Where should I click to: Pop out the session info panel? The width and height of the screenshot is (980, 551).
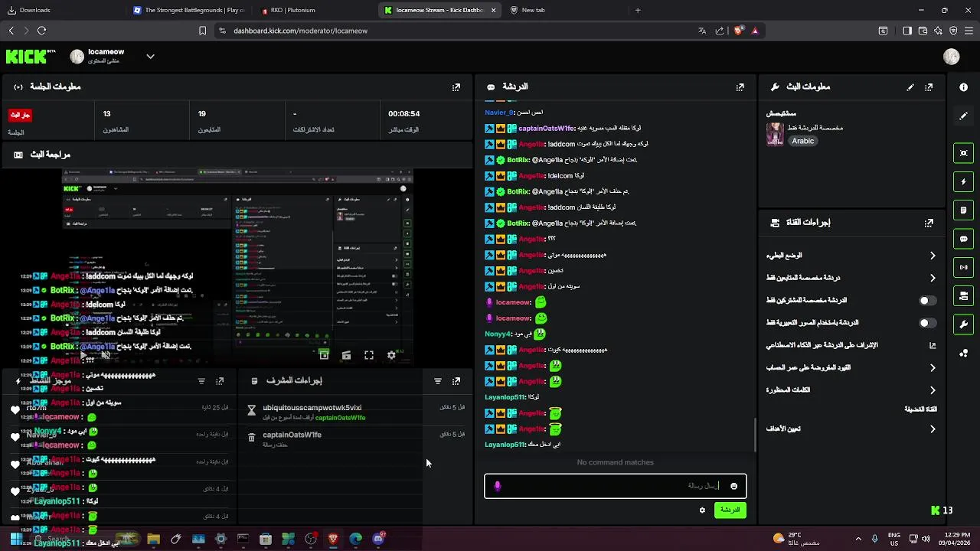pos(456,87)
